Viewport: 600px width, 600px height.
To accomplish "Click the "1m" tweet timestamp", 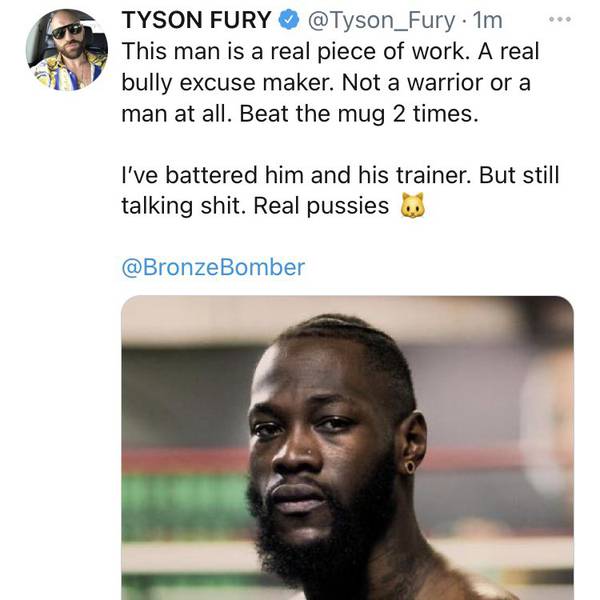I will [486, 21].
